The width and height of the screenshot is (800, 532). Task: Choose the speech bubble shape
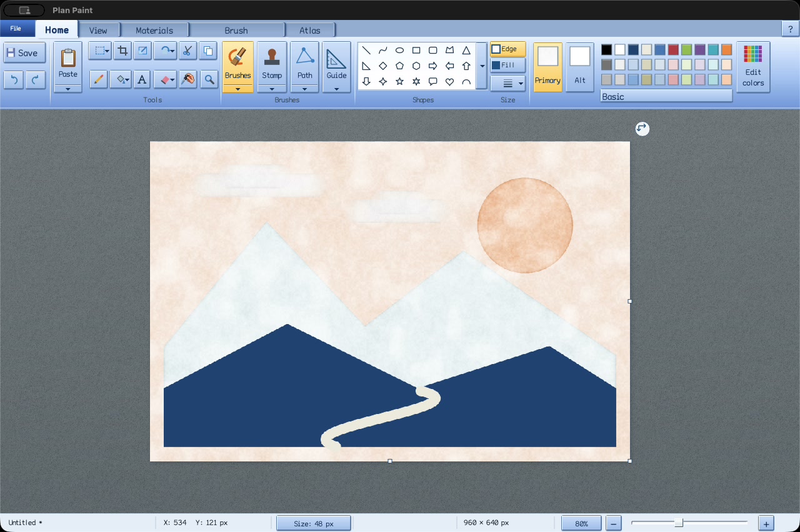[x=432, y=82]
